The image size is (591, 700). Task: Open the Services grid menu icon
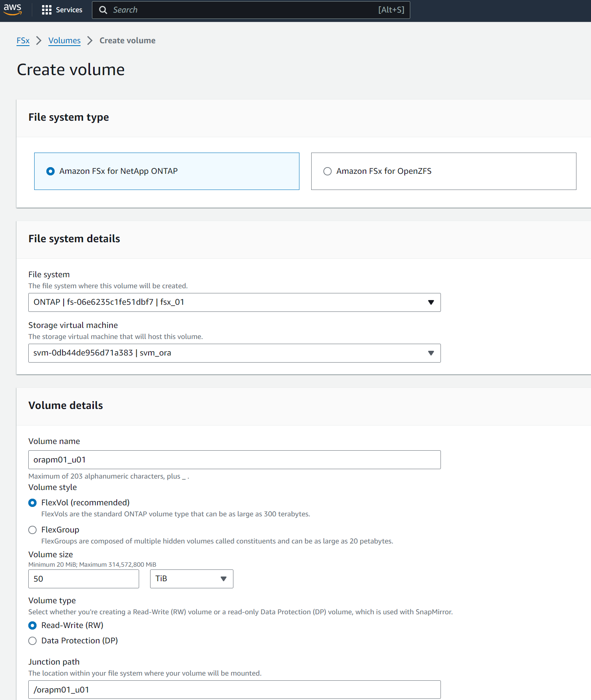point(47,10)
